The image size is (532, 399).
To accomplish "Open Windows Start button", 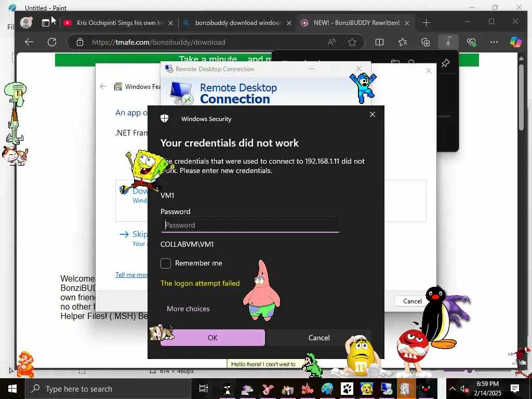I will [12, 389].
